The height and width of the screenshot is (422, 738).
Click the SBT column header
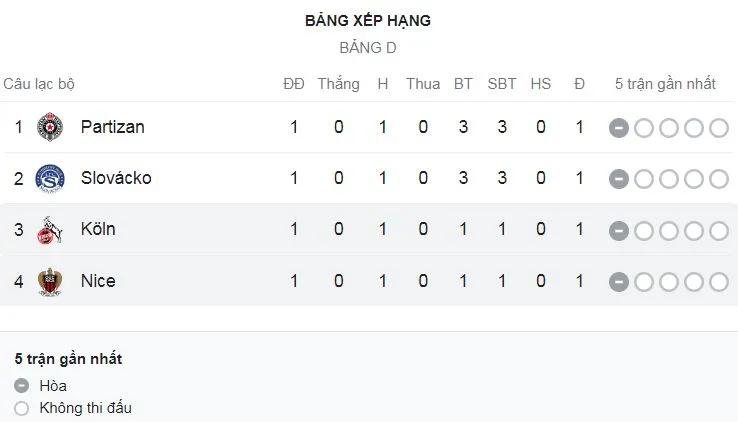(x=501, y=84)
